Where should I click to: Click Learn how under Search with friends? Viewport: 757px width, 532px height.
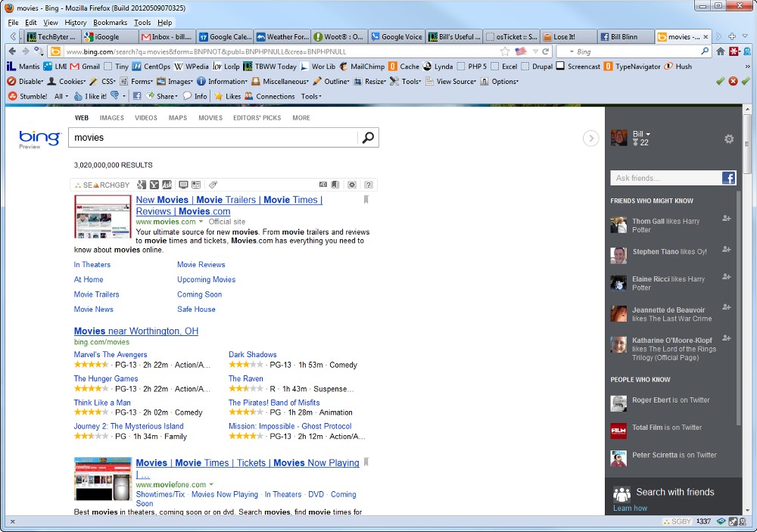click(x=630, y=508)
